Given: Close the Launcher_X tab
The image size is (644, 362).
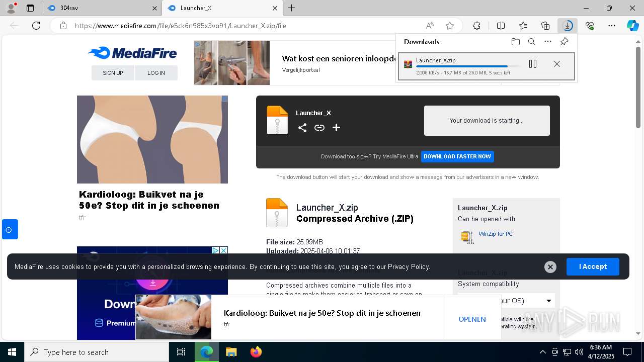Looking at the screenshot, I should tap(275, 8).
